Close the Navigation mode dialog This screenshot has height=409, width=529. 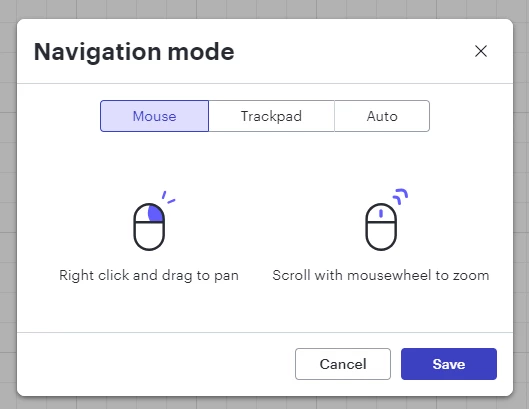481,51
